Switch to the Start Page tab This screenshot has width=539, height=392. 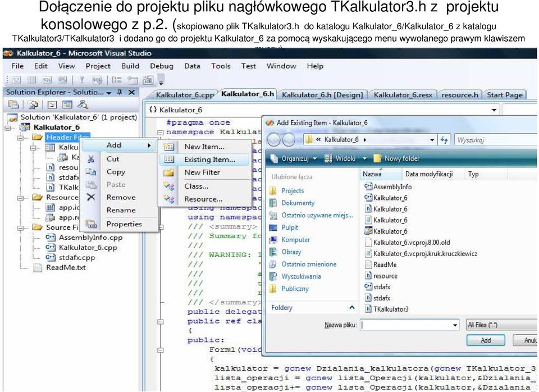pos(505,95)
